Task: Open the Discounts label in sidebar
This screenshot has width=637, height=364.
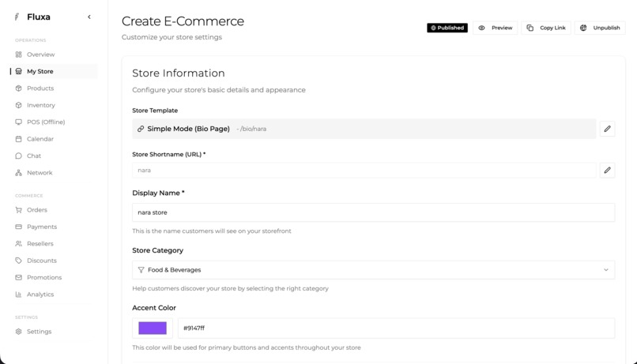Action: pyautogui.click(x=42, y=261)
